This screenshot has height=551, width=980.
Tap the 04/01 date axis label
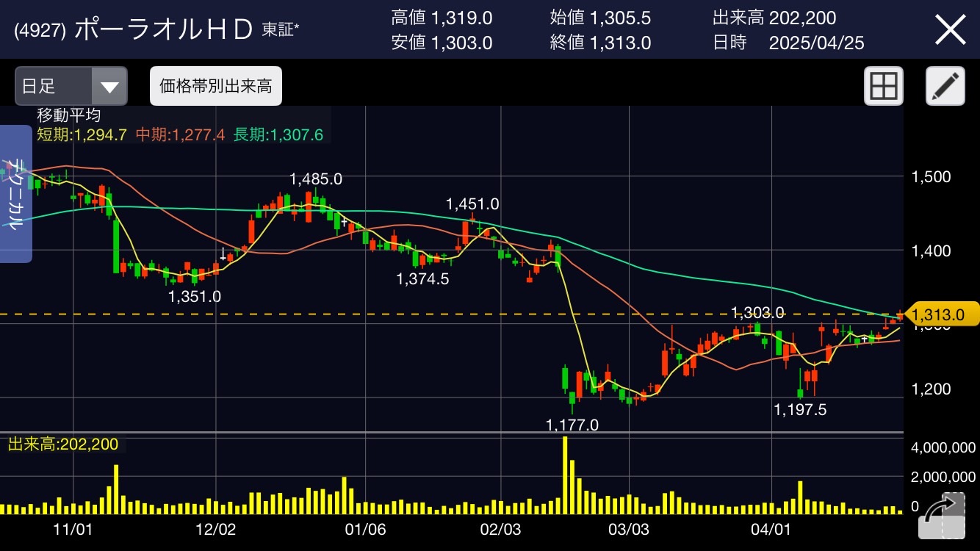coord(772,529)
